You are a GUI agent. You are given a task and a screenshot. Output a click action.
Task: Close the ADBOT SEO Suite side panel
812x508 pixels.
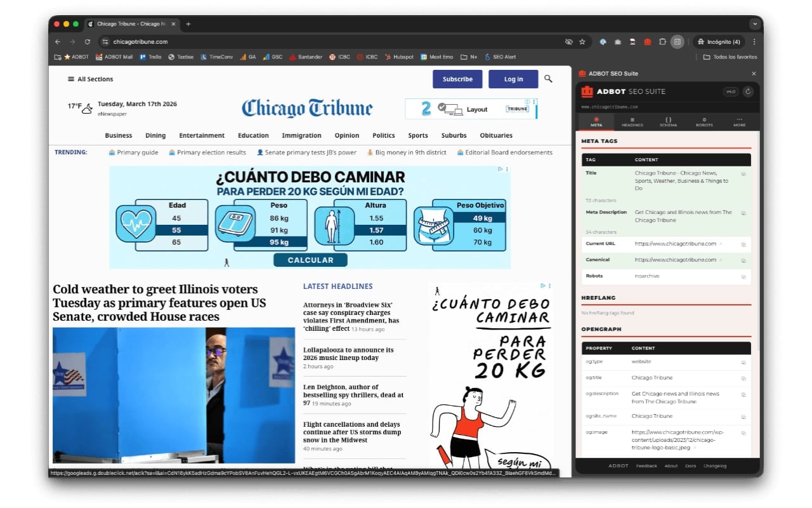(754, 74)
